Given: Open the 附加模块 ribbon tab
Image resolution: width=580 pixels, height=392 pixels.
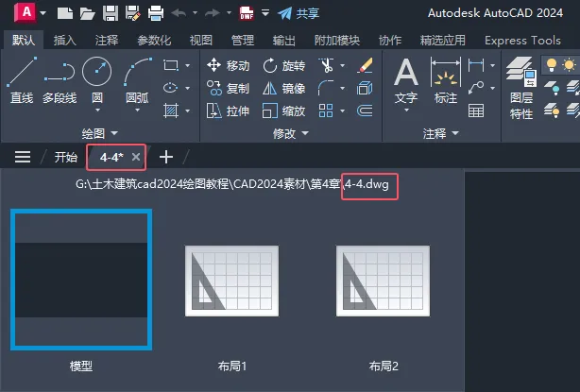Looking at the screenshot, I should tap(337, 40).
